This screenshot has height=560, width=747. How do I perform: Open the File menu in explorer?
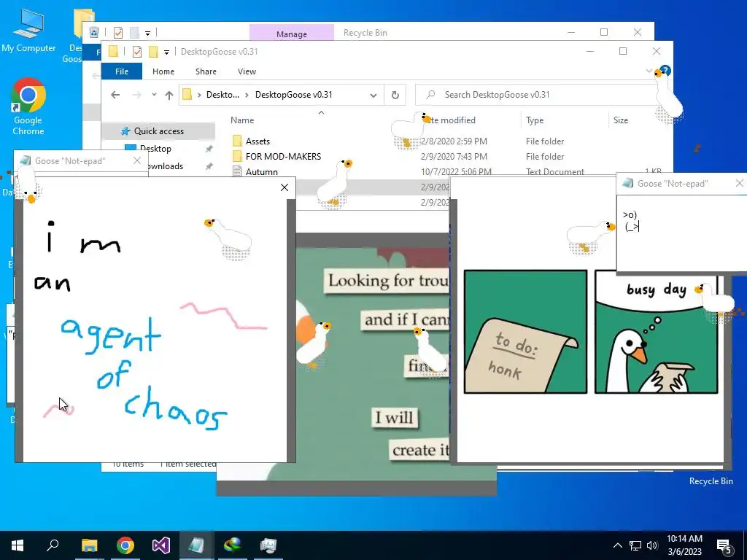click(x=122, y=71)
